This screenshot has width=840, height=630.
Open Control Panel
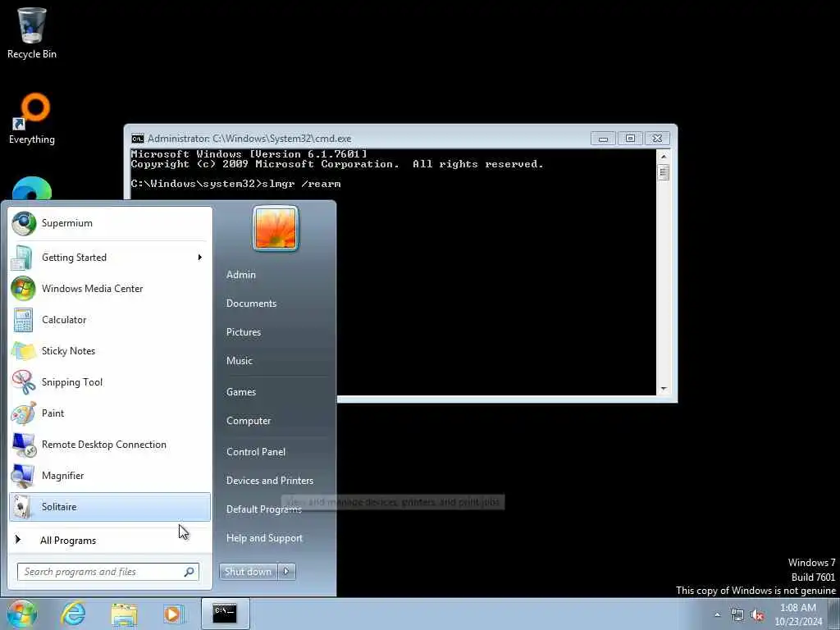click(x=256, y=452)
